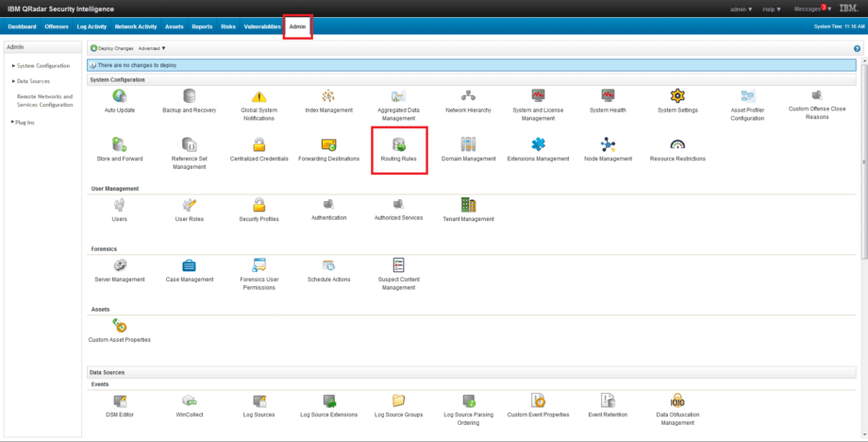Open the Routing Rules icon
The width and height of the screenshot is (868, 442).
[x=398, y=144]
